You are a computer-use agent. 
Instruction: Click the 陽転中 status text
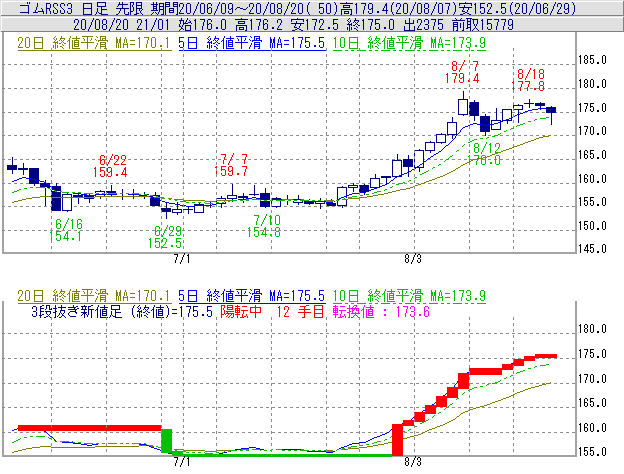241,312
